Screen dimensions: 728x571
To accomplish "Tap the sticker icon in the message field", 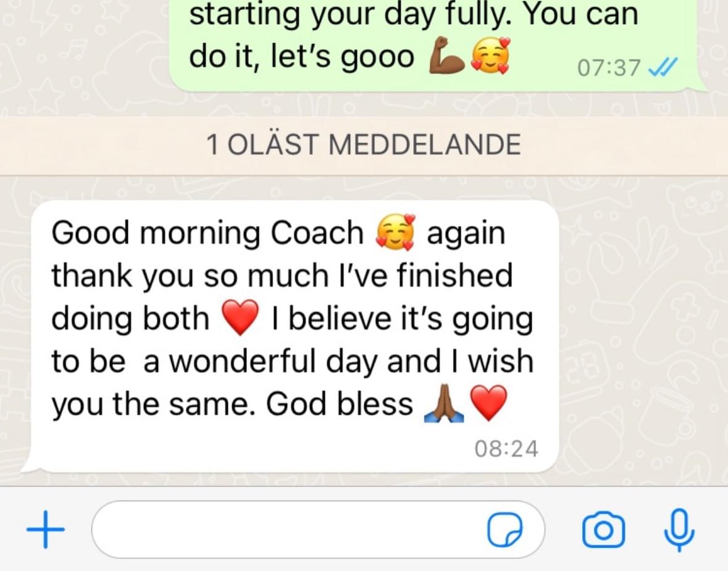I will tap(504, 530).
